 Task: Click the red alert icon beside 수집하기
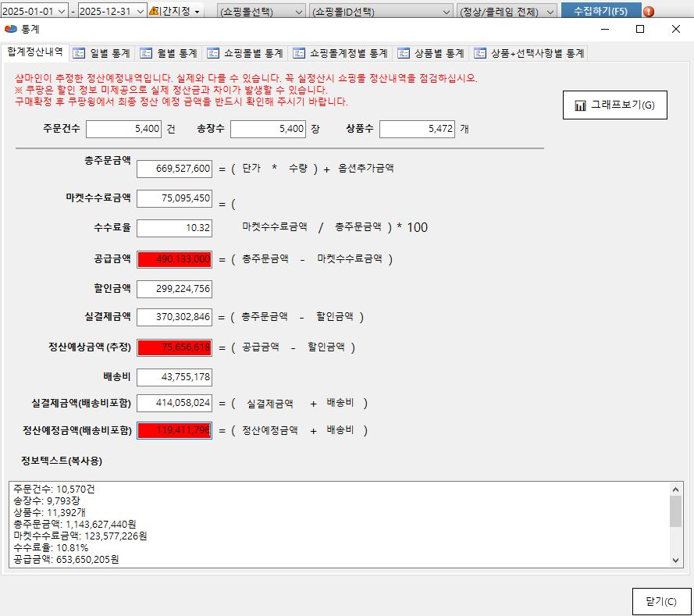pos(648,12)
